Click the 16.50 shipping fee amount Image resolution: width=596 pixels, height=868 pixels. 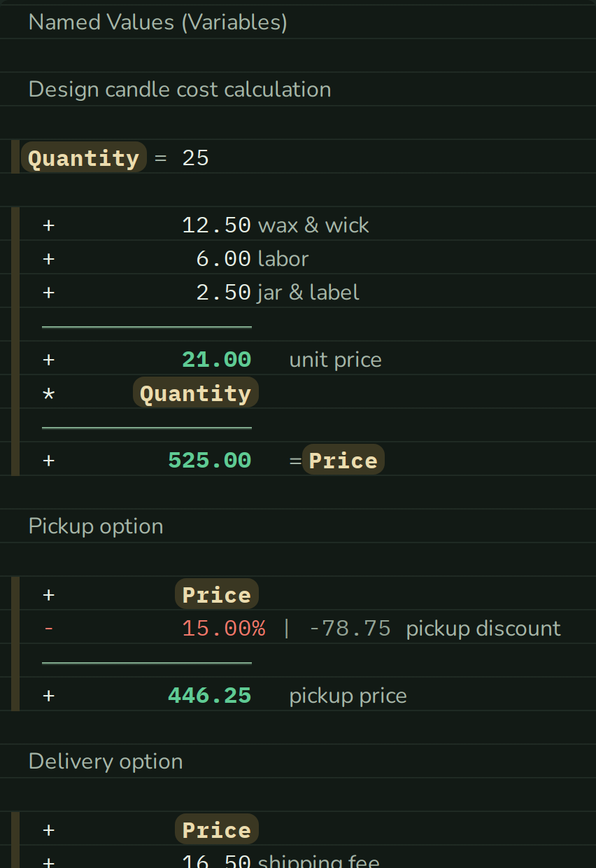pyautogui.click(x=216, y=860)
